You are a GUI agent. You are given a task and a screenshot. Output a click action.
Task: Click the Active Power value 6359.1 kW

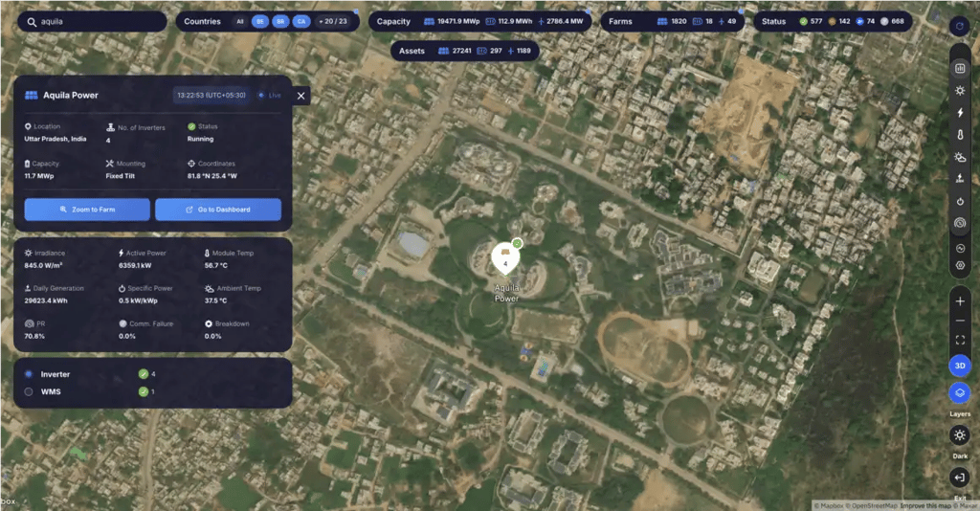[x=135, y=265]
